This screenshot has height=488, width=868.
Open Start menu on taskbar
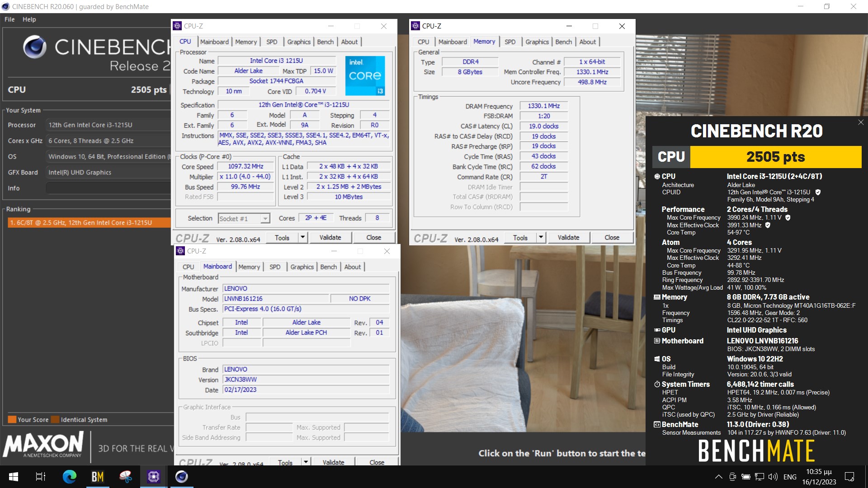tap(14, 477)
